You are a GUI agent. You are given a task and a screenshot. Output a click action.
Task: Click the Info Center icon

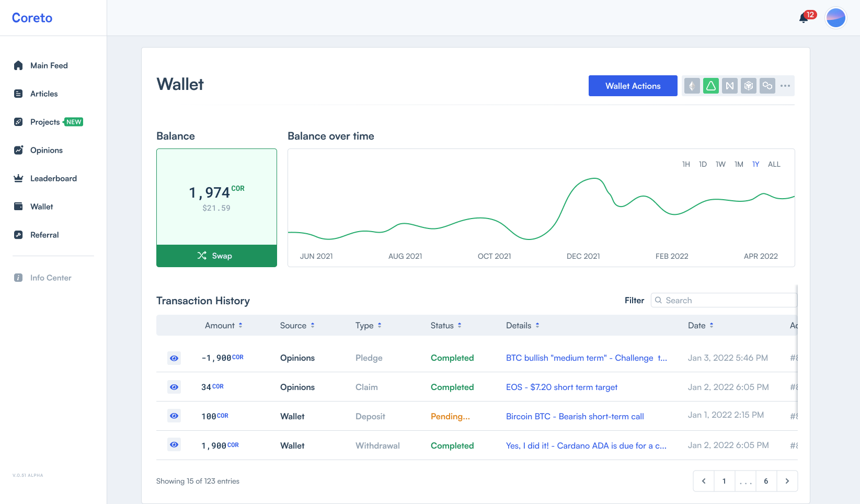[x=18, y=278]
